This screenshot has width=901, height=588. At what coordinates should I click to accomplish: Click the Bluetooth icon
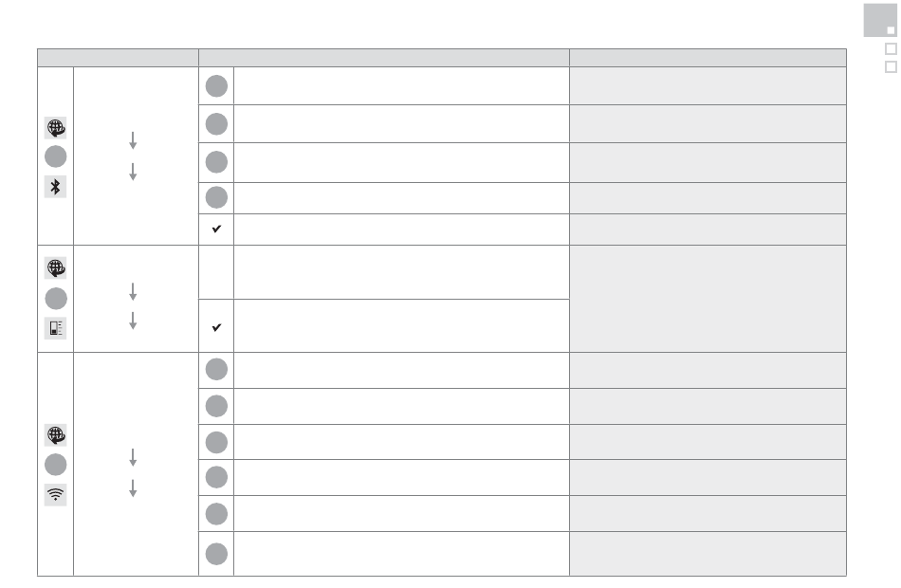(x=56, y=187)
